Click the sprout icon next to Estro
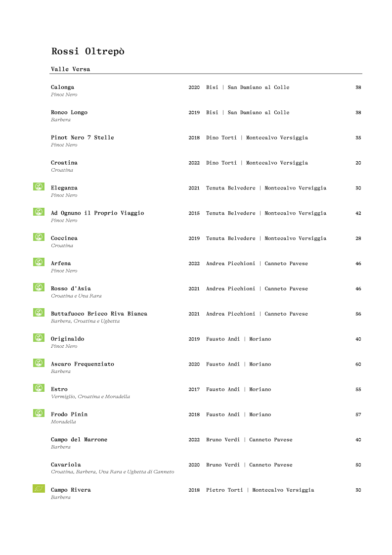 click(x=39, y=388)
